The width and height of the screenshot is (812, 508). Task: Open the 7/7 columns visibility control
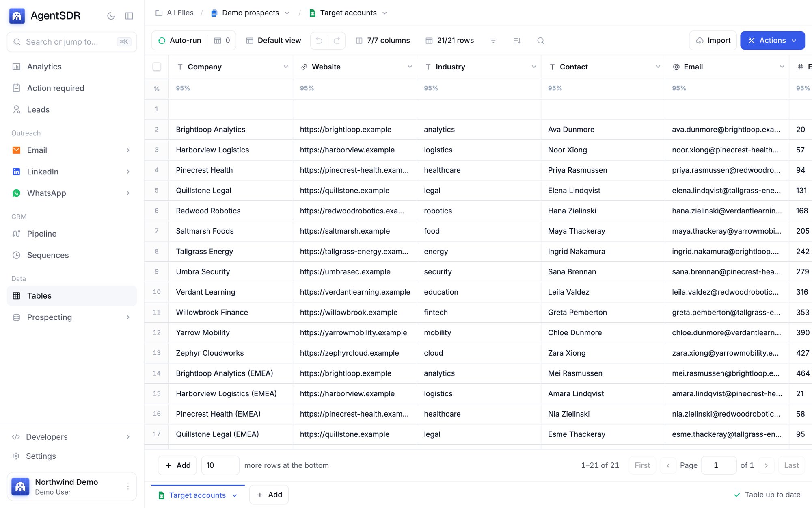click(383, 41)
